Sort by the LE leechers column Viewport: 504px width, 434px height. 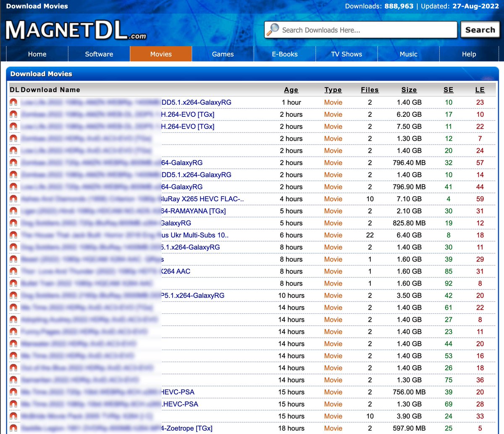[480, 90]
